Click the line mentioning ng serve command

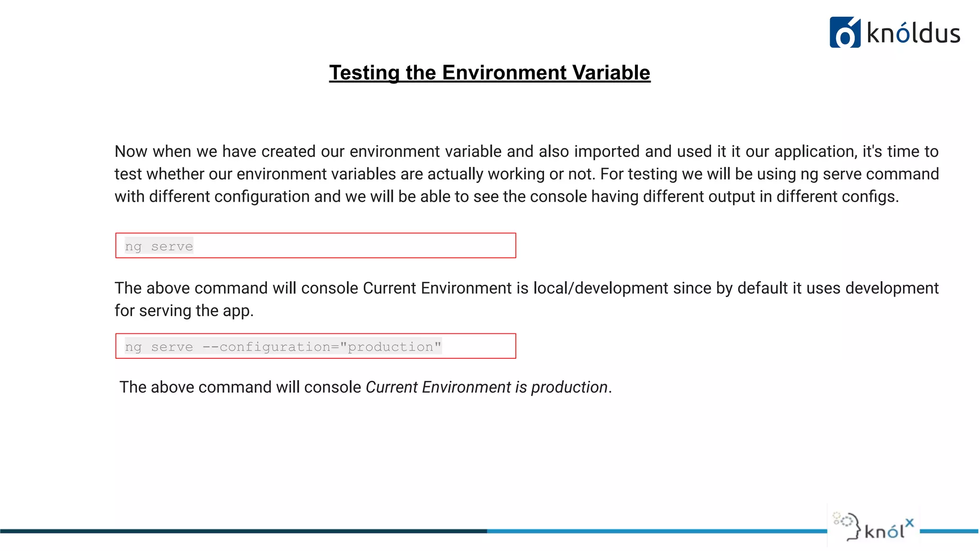(x=526, y=174)
